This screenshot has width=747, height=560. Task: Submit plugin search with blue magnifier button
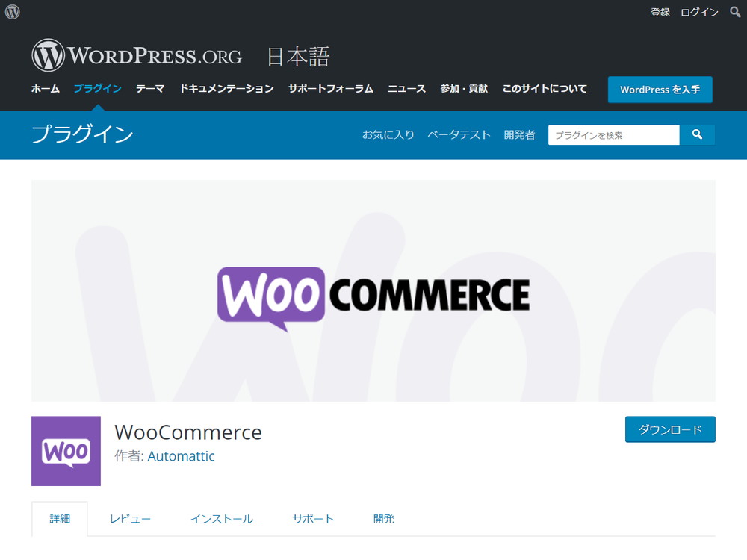697,134
